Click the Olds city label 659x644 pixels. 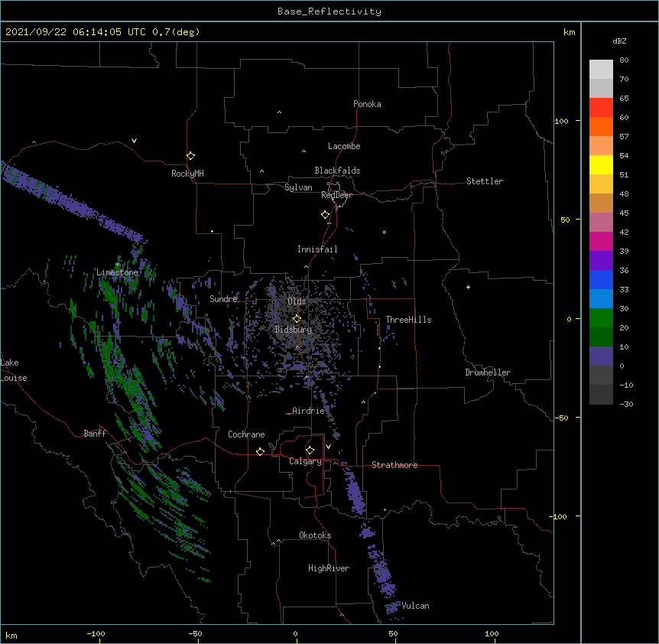pos(297,301)
